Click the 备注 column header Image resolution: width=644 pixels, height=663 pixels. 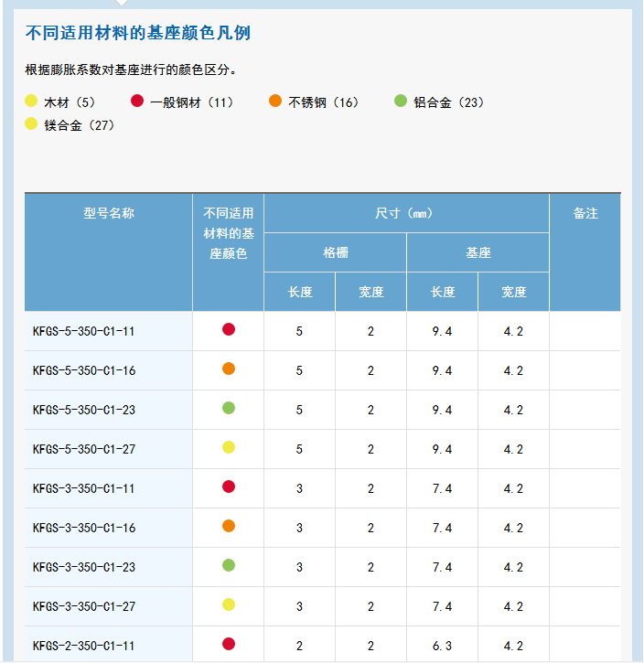point(585,252)
